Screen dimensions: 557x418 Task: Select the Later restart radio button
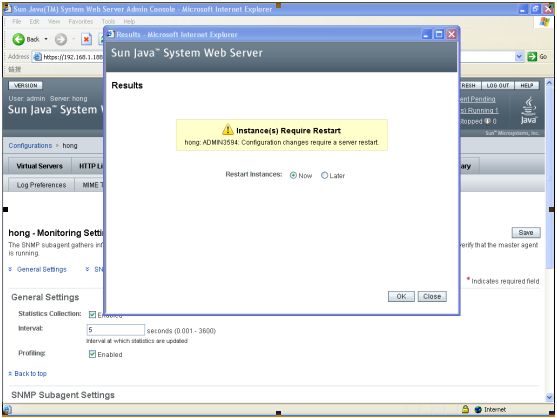coord(324,175)
